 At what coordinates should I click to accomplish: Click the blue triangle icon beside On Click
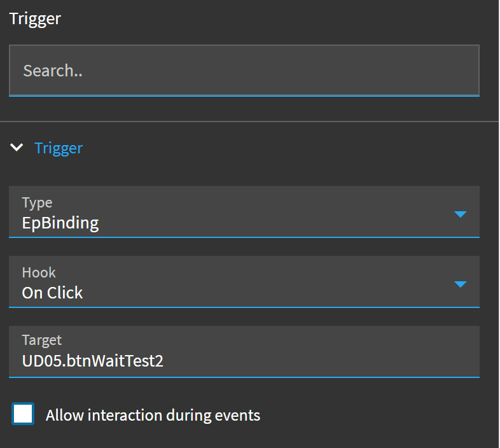(x=460, y=284)
